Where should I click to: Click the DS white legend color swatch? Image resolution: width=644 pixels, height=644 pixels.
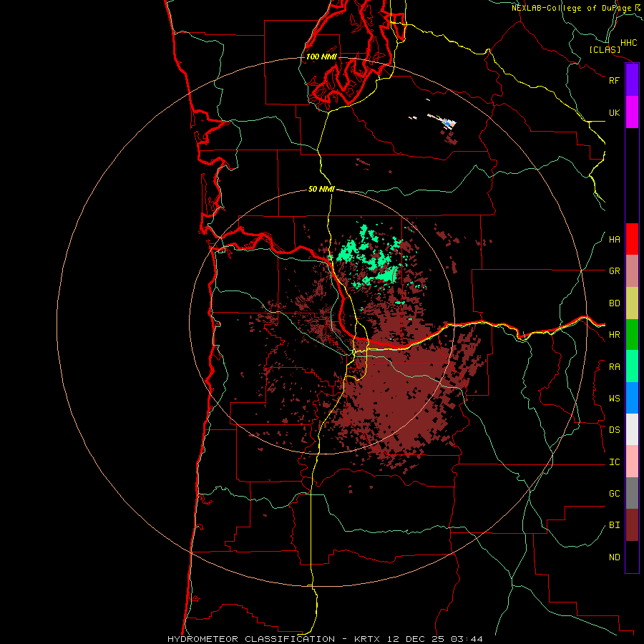[x=632, y=429]
